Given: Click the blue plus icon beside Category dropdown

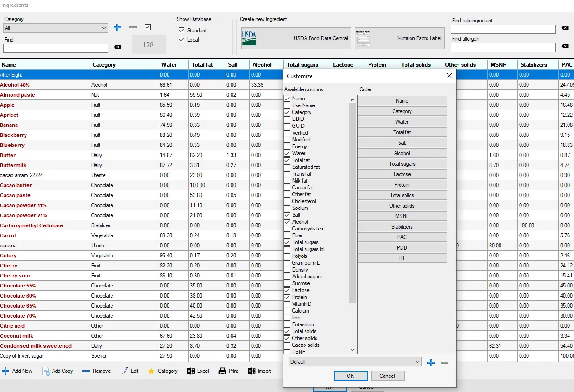Looking at the screenshot, I should pyautogui.click(x=117, y=28).
